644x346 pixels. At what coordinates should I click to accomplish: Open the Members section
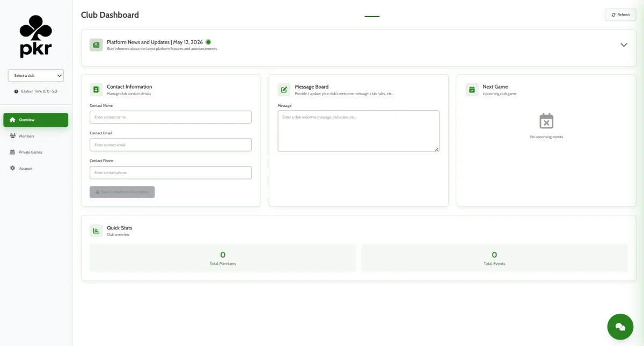[x=36, y=136]
